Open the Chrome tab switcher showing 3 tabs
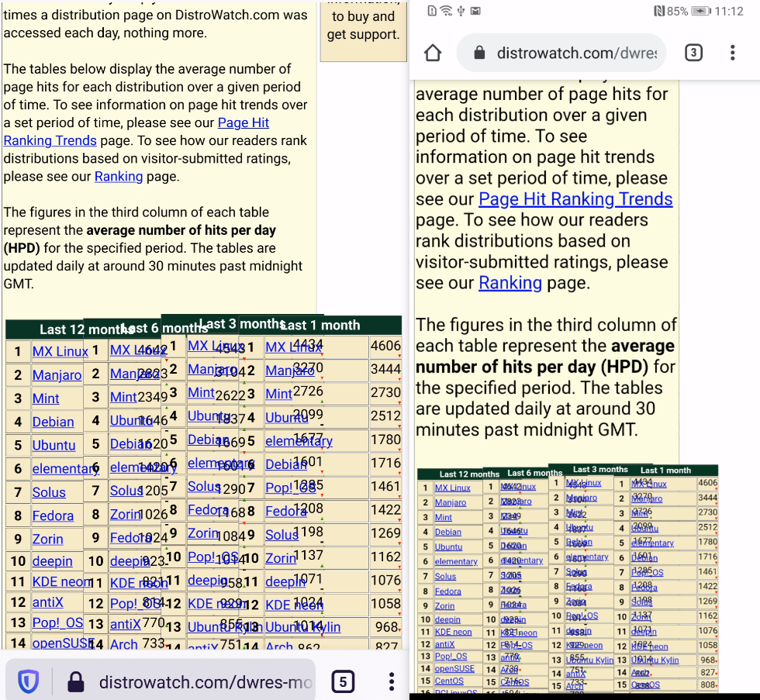 (x=694, y=53)
